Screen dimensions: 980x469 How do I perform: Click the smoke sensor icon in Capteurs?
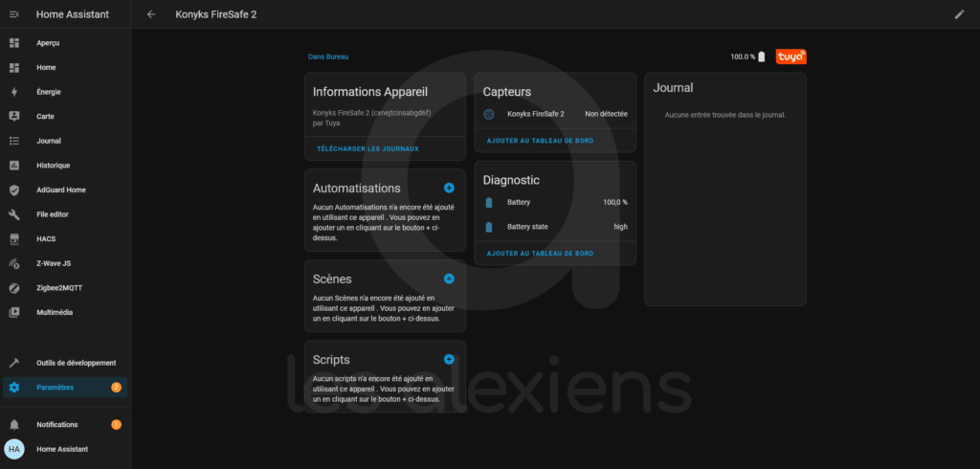pos(489,115)
